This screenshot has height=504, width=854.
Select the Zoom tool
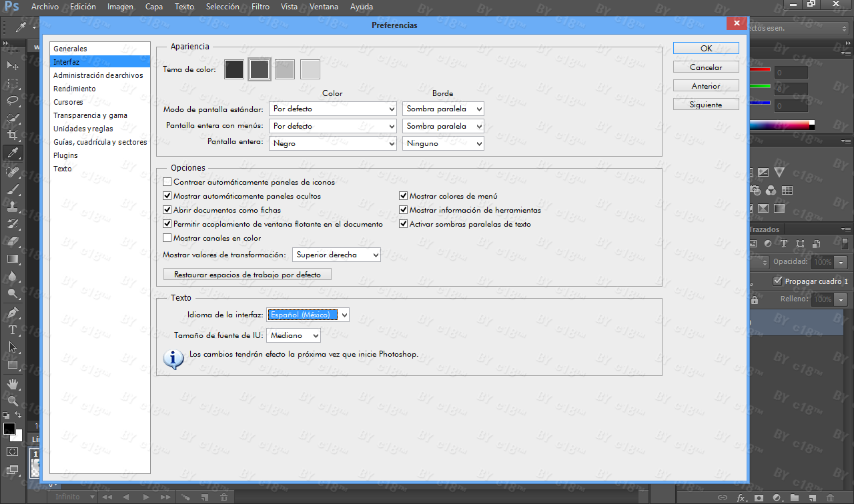click(13, 401)
